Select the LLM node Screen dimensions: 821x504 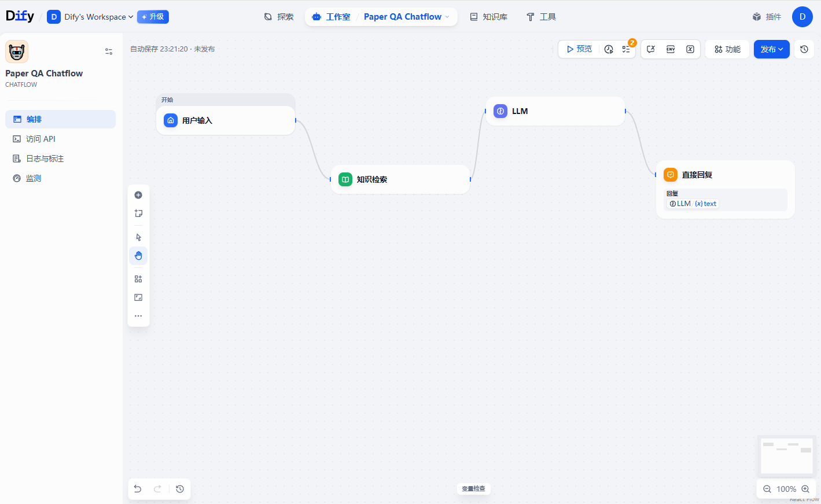point(555,111)
